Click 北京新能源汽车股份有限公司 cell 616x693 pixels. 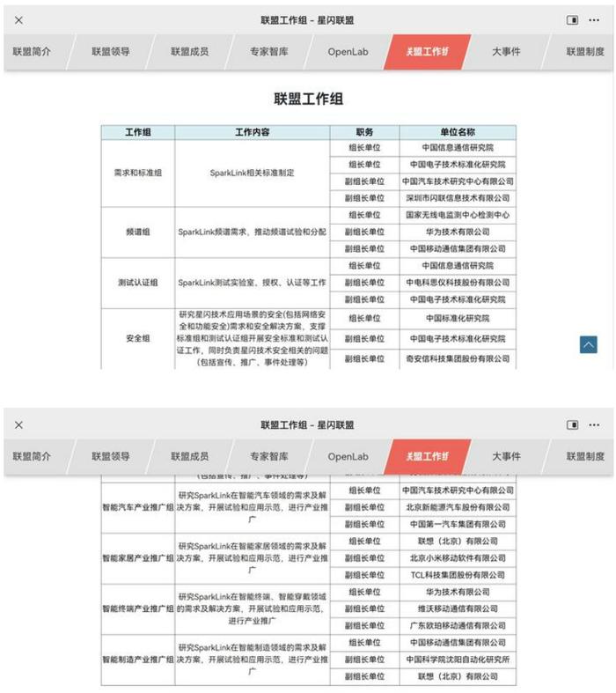[458, 507]
